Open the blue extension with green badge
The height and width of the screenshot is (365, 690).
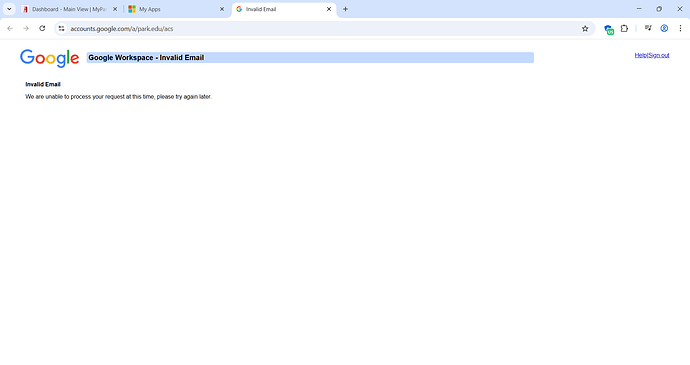pyautogui.click(x=609, y=29)
